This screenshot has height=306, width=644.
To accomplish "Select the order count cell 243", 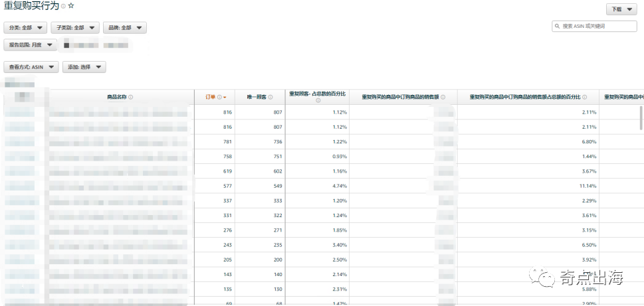I will click(x=227, y=245).
